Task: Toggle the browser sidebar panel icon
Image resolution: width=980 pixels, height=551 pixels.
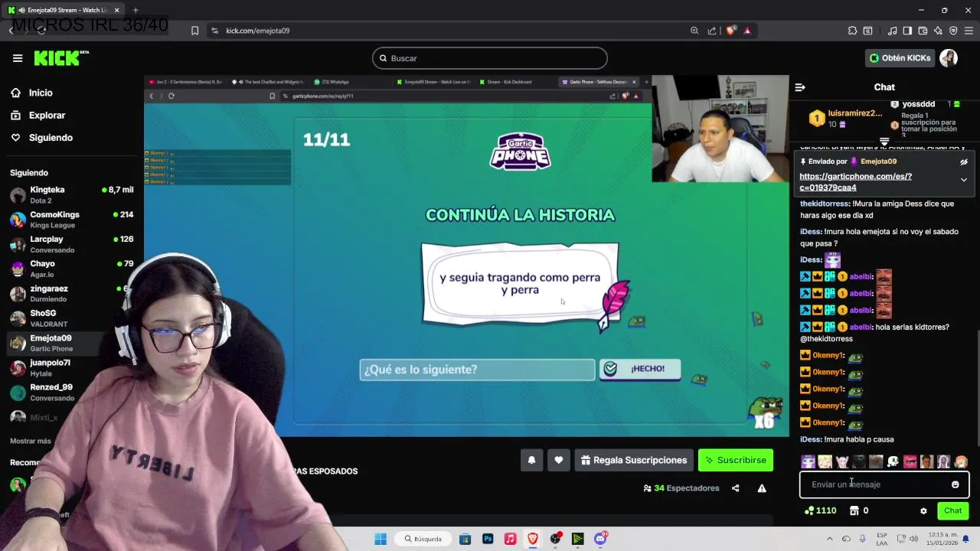Action: [907, 31]
